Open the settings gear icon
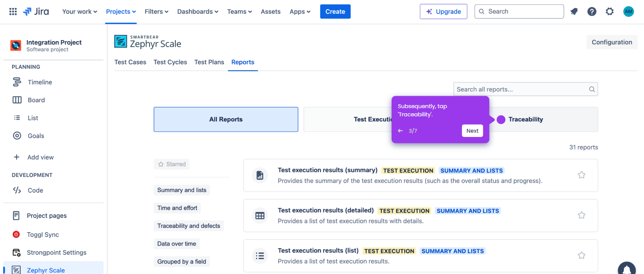Viewport: 644px width, 274px height. click(610, 12)
